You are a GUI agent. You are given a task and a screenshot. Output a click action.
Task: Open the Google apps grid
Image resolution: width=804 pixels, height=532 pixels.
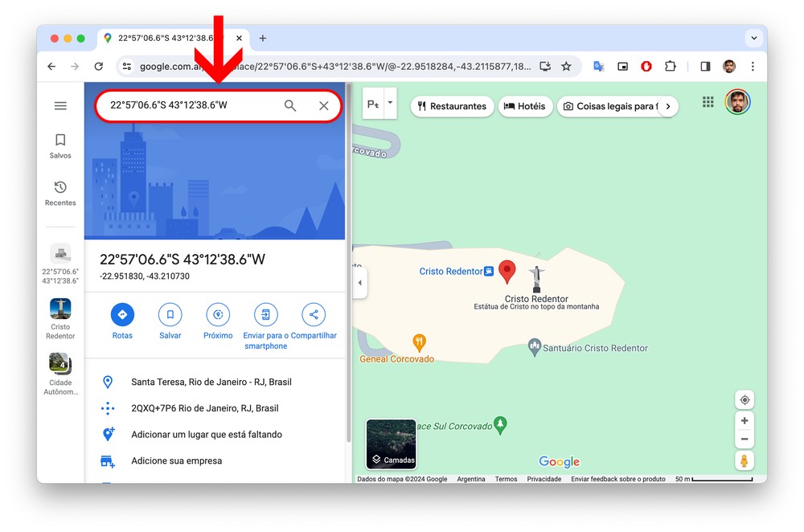coord(708,102)
